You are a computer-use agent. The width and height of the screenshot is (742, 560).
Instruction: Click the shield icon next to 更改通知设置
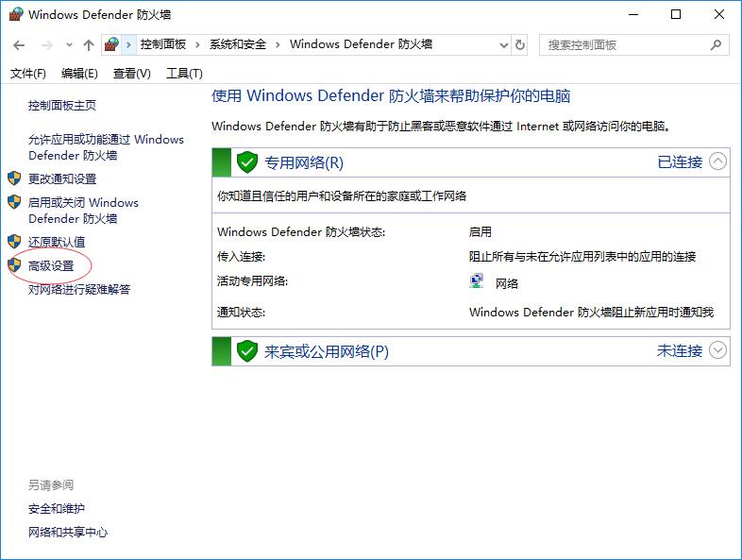coord(14,178)
